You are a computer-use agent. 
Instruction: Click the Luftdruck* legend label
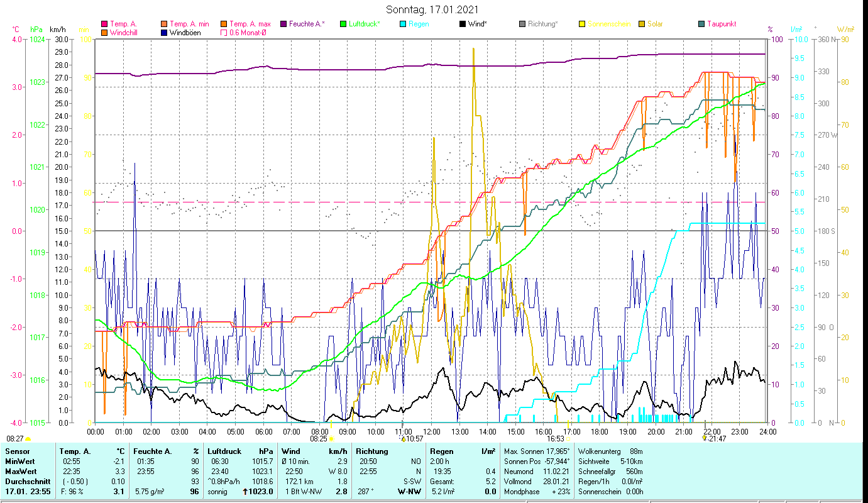365,24
